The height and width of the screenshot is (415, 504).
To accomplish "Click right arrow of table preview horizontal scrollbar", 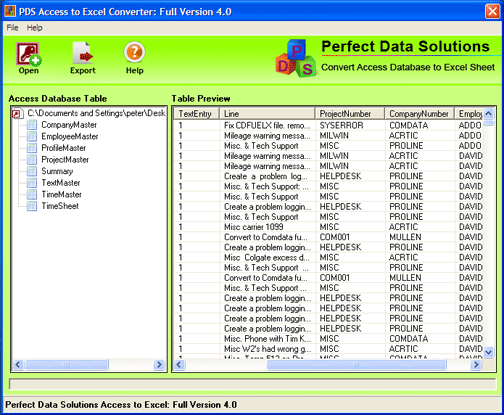I will [x=476, y=365].
